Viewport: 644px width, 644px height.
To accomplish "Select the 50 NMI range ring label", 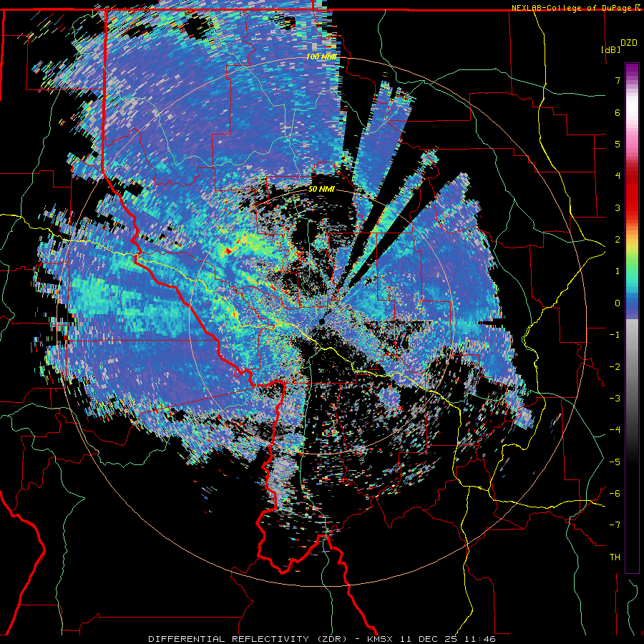I will [321, 189].
